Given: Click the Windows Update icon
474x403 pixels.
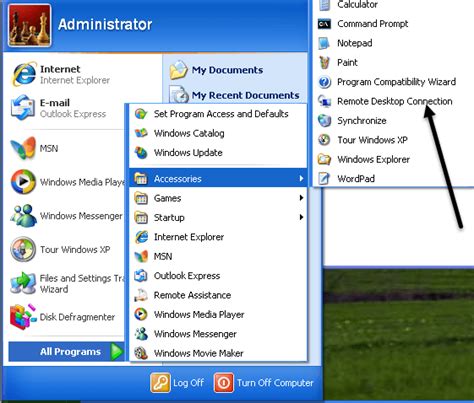Looking at the screenshot, I should tap(141, 153).
